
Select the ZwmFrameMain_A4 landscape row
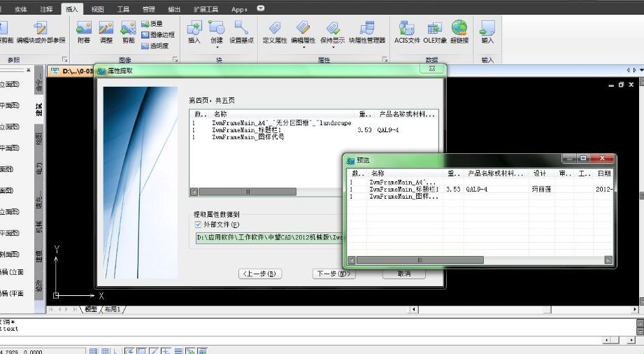pyautogui.click(x=281, y=123)
